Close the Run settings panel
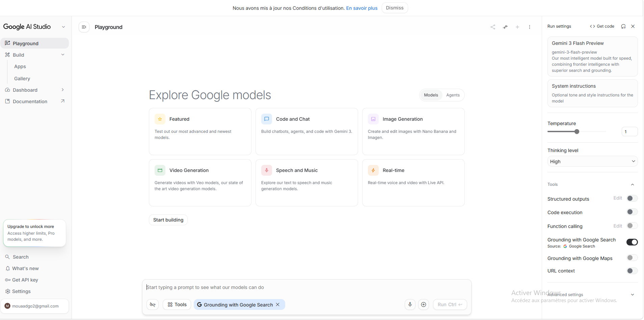This screenshot has width=644, height=320. click(633, 26)
